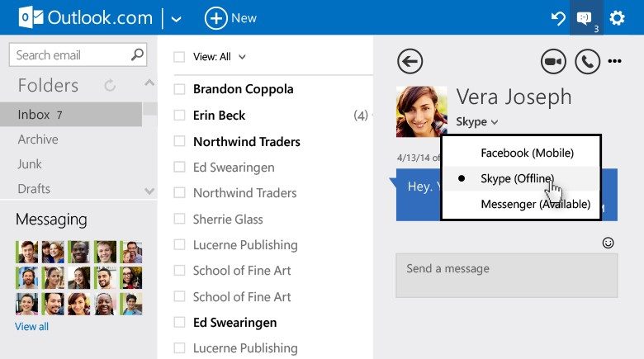
Task: Start a video call with Vera Joseph
Action: click(x=552, y=61)
